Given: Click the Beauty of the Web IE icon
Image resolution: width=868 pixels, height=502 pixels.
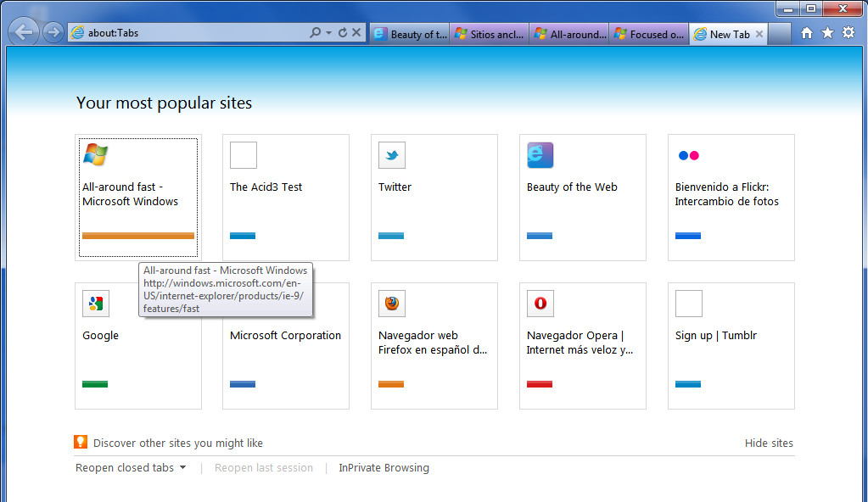Looking at the screenshot, I should [540, 155].
